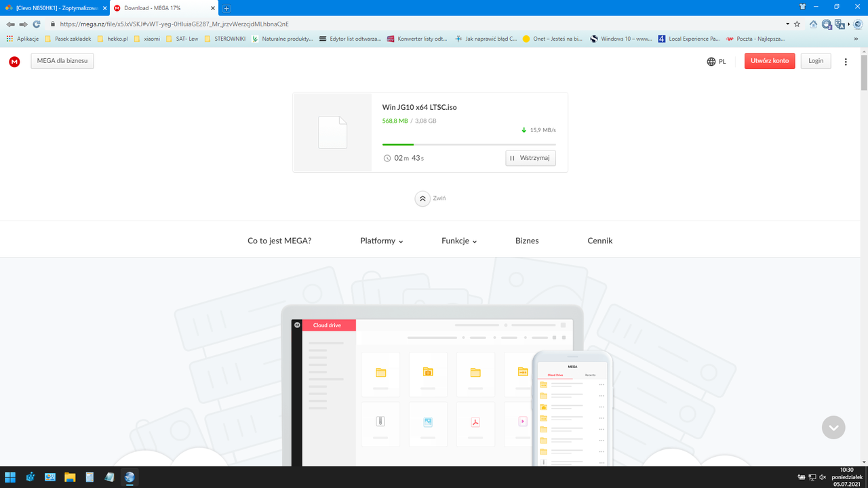Open the hand-icon blocker extension with badge 2
This screenshot has width=868, height=488.
tap(827, 24)
